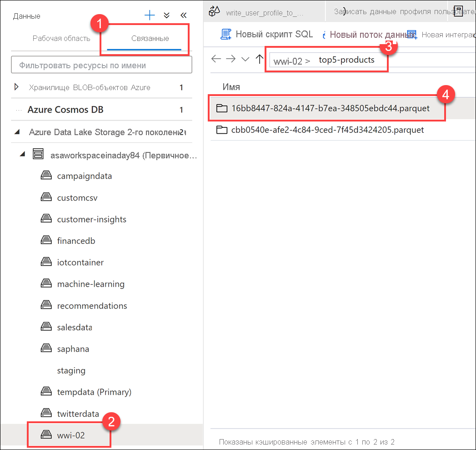
Task: Click the wwi-02 container icon
Action: coord(46,435)
